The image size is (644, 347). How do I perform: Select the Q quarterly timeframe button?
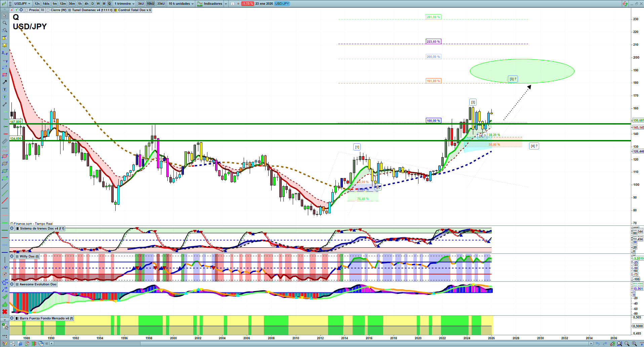109,4
